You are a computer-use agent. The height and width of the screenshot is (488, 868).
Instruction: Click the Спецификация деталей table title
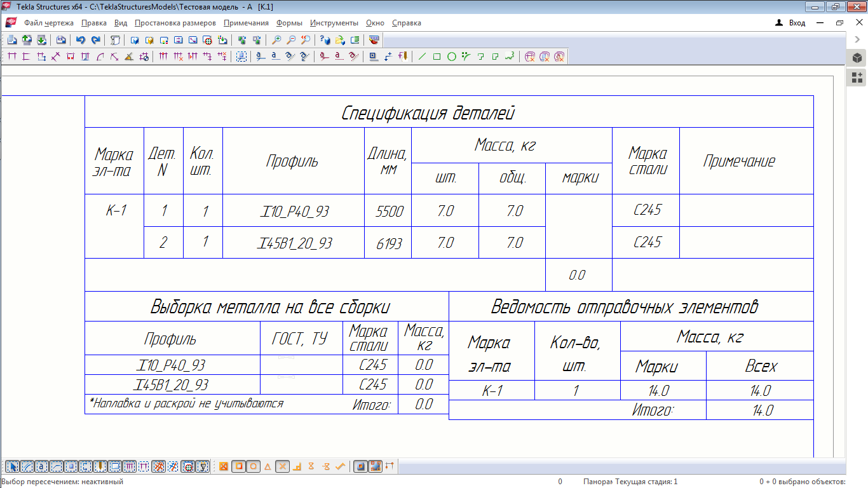tap(428, 114)
